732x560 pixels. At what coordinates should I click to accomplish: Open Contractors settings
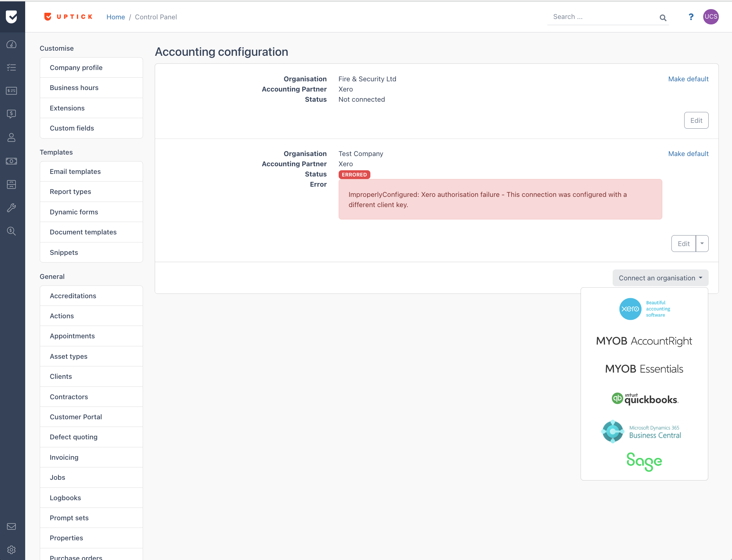(91, 397)
